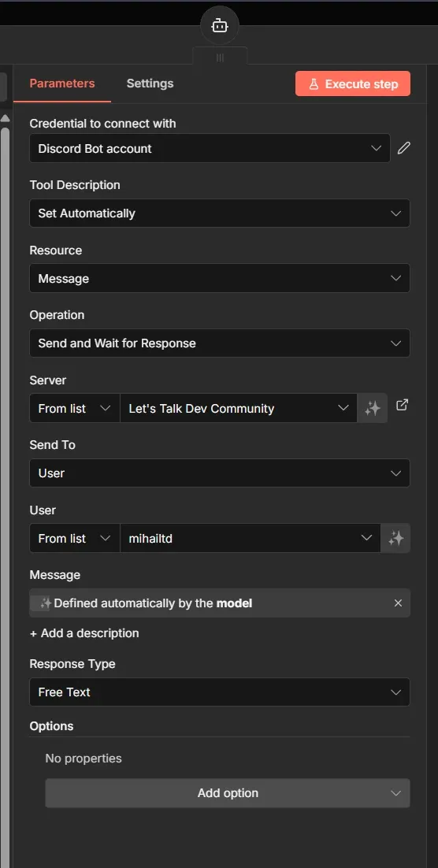
Task: Click Add option button
Action: pyautogui.click(x=228, y=793)
